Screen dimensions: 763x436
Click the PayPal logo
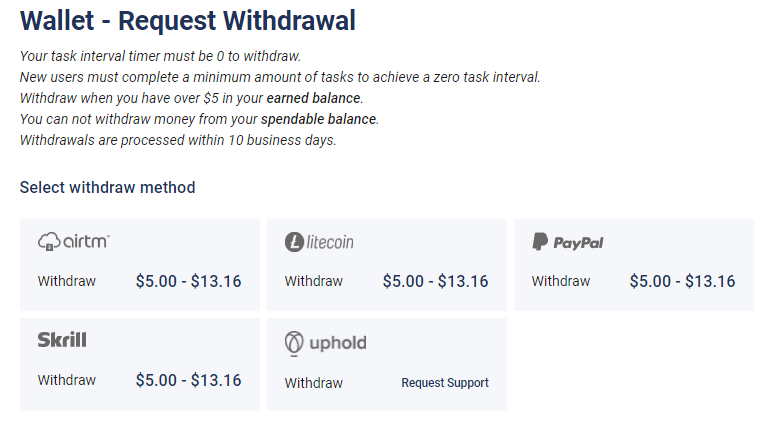[567, 242]
